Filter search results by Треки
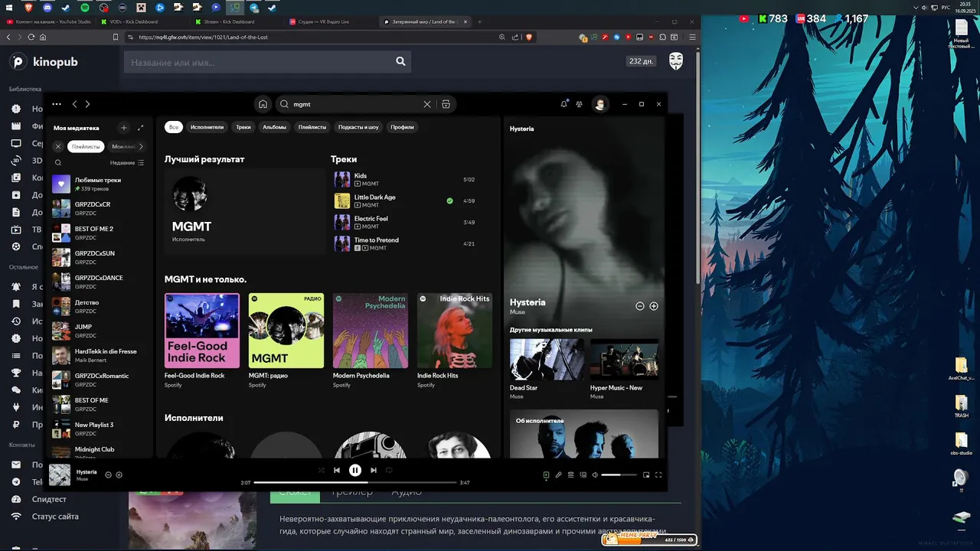980x551 pixels. [x=243, y=127]
